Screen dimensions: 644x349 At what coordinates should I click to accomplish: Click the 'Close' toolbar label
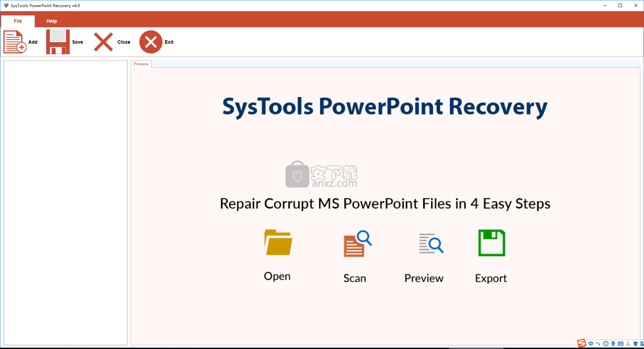[124, 42]
